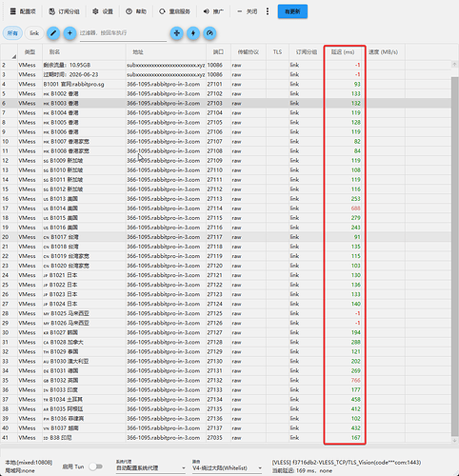Open the 设置 menu

(x=103, y=11)
